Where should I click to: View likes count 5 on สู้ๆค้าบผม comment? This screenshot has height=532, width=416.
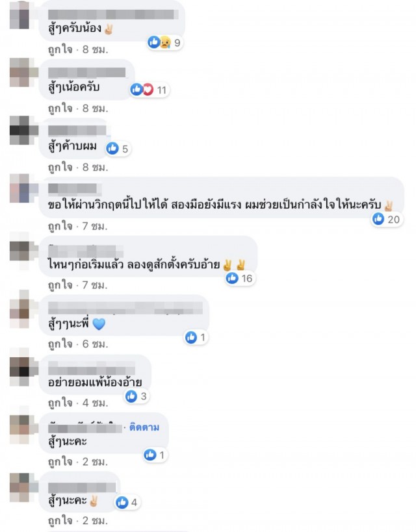pos(118,149)
